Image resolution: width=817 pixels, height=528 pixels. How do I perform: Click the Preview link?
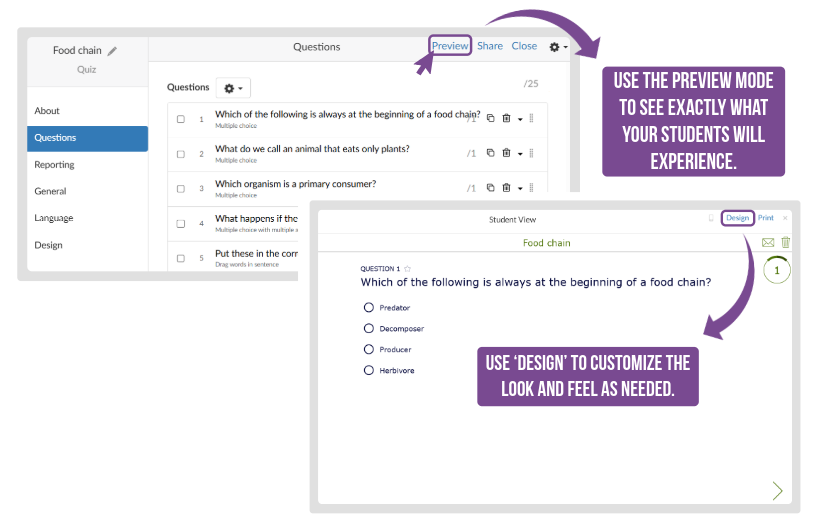click(x=450, y=46)
